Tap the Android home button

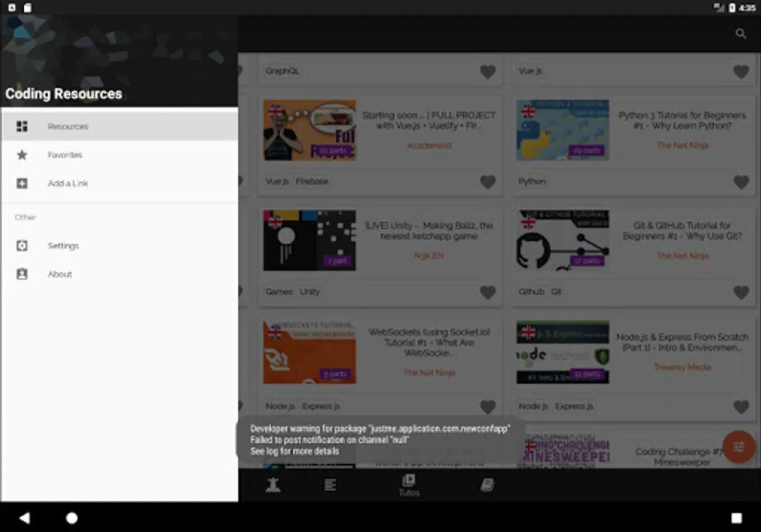click(72, 518)
